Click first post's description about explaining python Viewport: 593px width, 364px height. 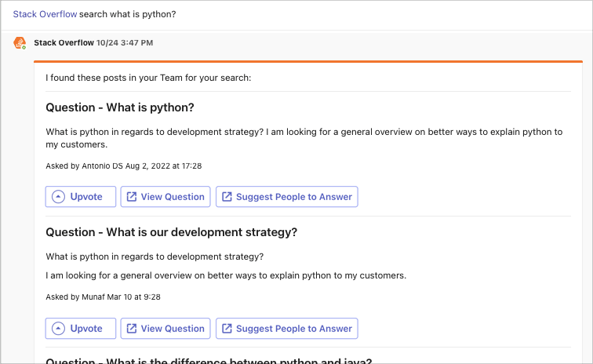304,138
